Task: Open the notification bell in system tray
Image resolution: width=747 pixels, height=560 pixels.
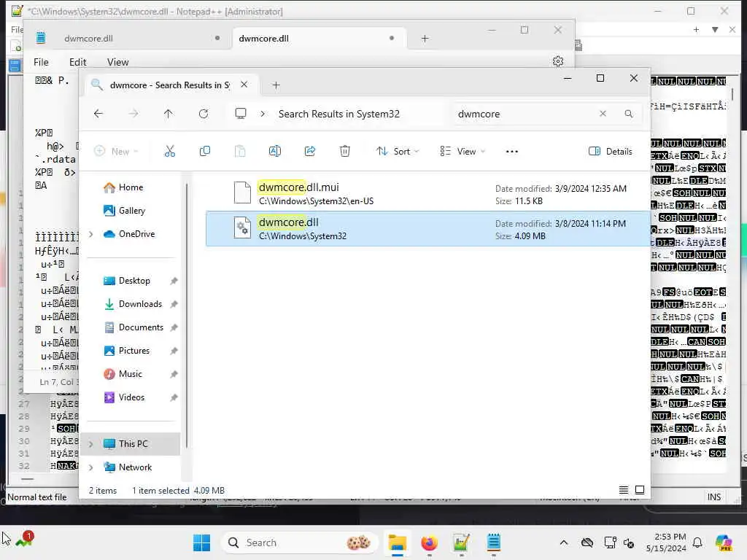Action: (x=697, y=542)
